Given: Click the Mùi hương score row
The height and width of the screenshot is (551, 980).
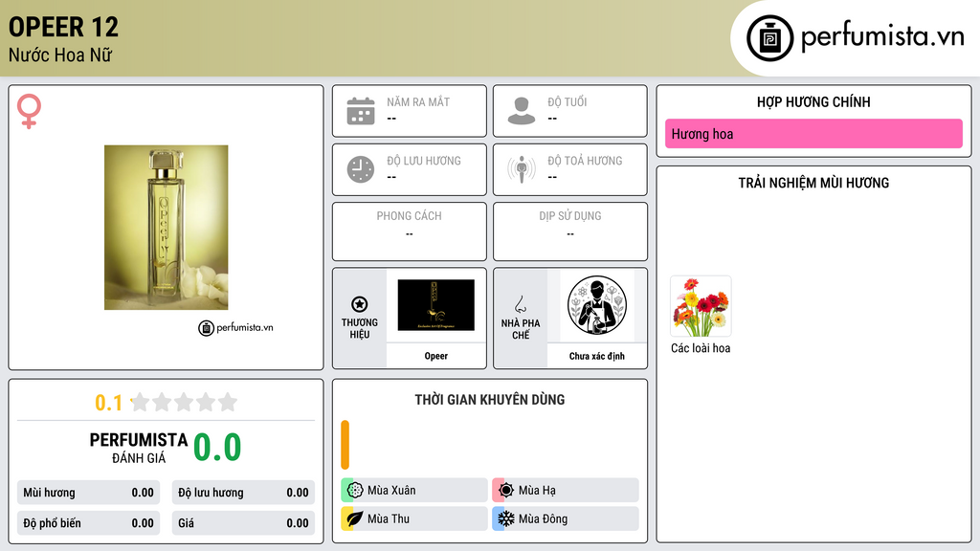Looking at the screenshot, I should (x=89, y=493).
